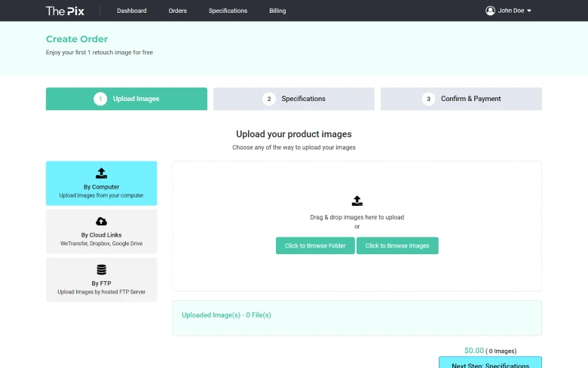Click Next Step: Specifications button
This screenshot has height=368, width=588.
point(490,363)
